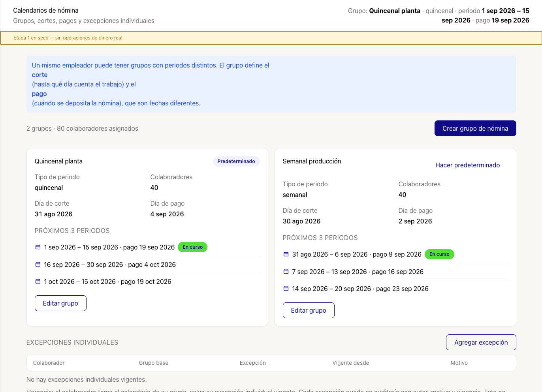
Task: Click the Predeterminado badge on Quincenal planta
Action: pos(236,161)
